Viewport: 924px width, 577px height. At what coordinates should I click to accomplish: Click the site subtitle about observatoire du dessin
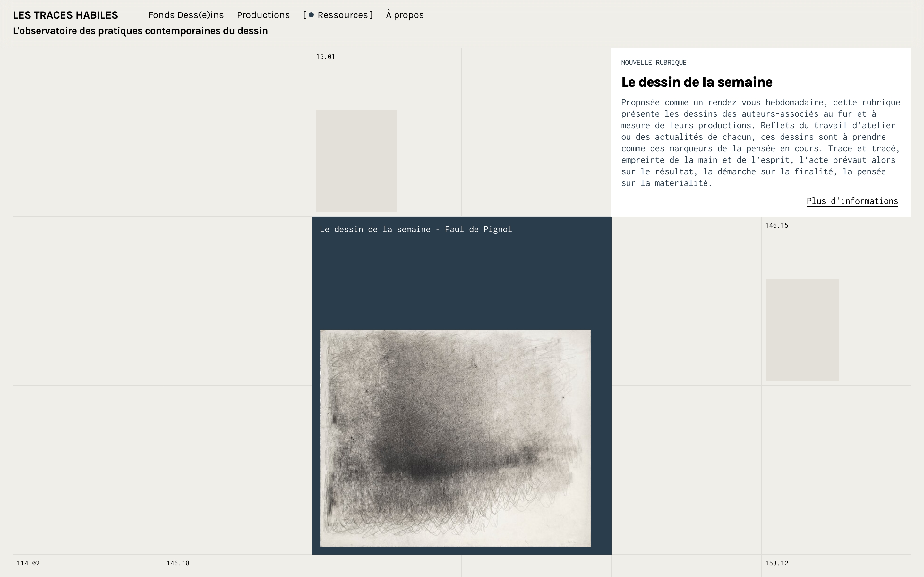[140, 31]
